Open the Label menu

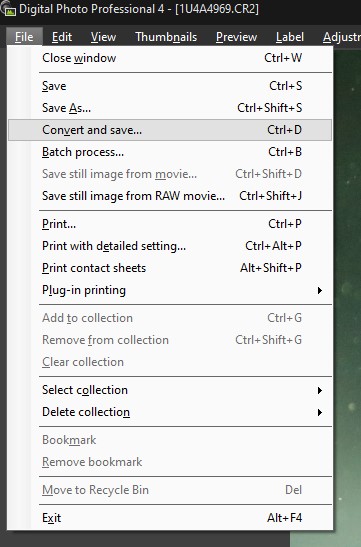click(289, 37)
